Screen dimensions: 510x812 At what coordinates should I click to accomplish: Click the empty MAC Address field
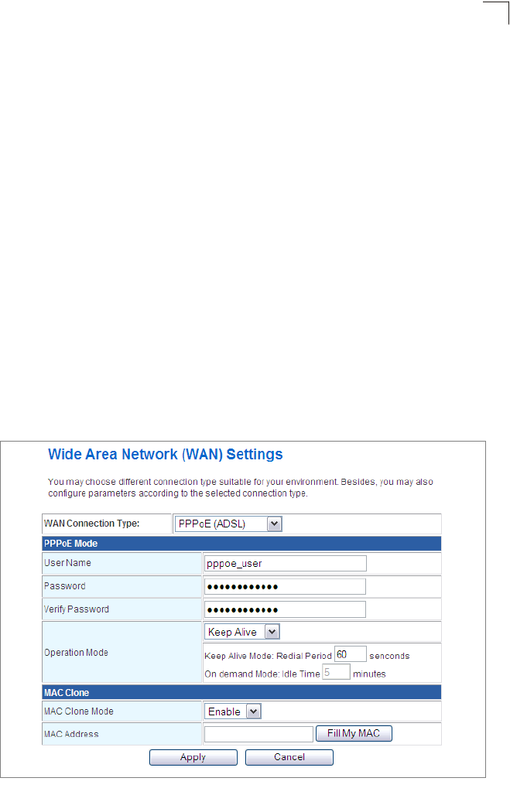click(258, 734)
